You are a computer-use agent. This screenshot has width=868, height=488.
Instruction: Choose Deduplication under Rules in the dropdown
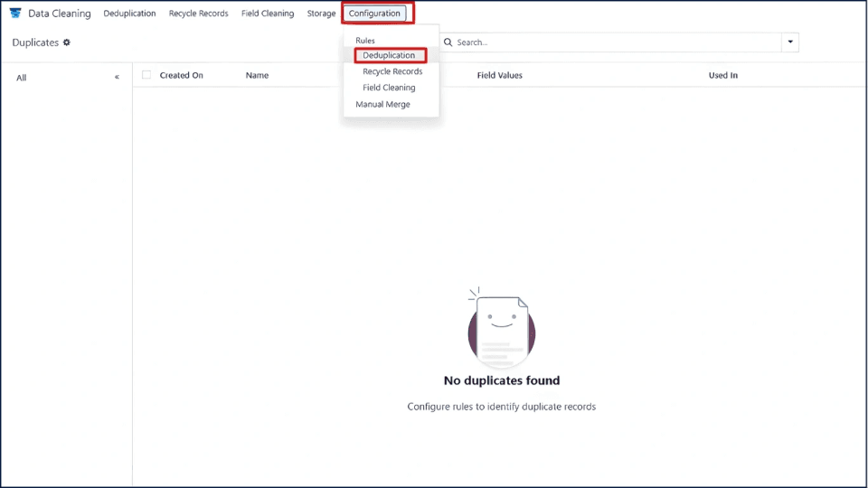389,55
